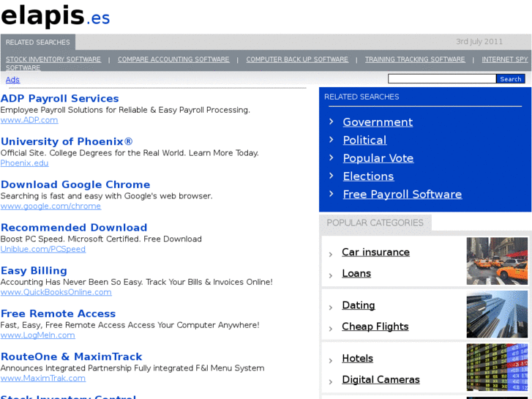Screen dimensions: 532x399
Task: Open the Free Remote Access ad title
Action: (59, 314)
